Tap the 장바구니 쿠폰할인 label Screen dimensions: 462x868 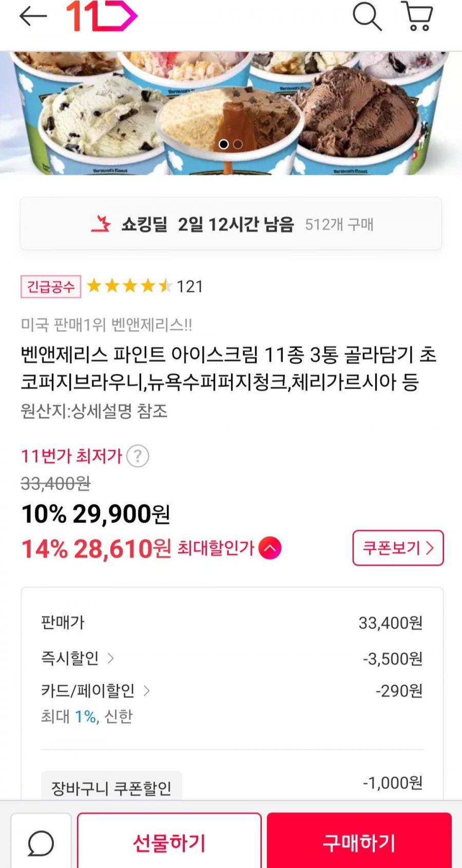coord(111,788)
